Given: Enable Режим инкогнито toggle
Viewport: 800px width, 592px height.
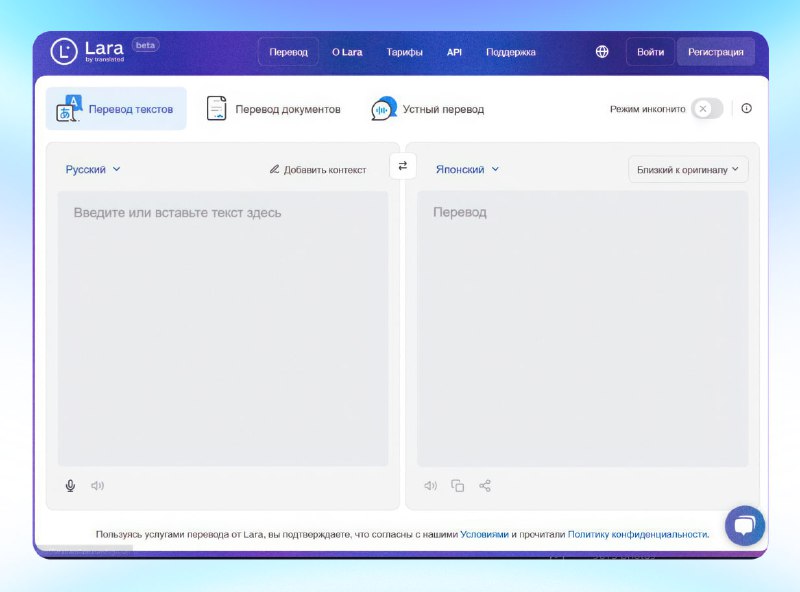Looking at the screenshot, I should click(704, 108).
